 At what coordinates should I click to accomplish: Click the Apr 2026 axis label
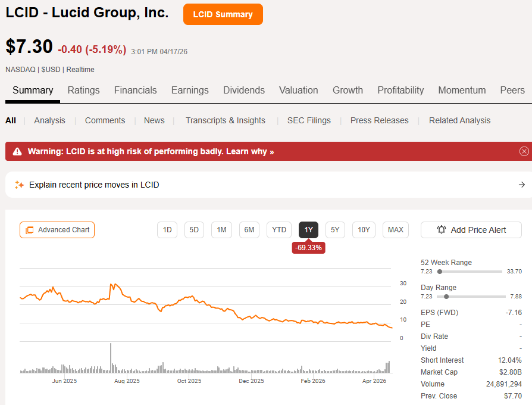point(374,381)
